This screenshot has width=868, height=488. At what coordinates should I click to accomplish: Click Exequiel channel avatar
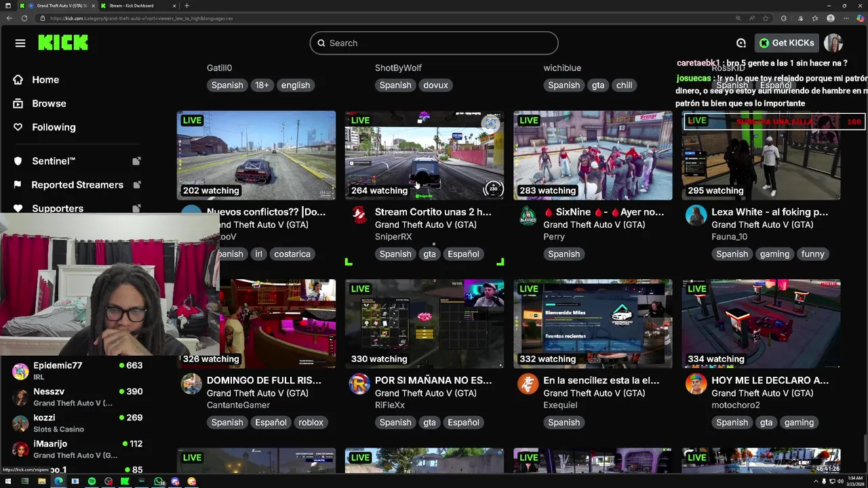coord(528,384)
